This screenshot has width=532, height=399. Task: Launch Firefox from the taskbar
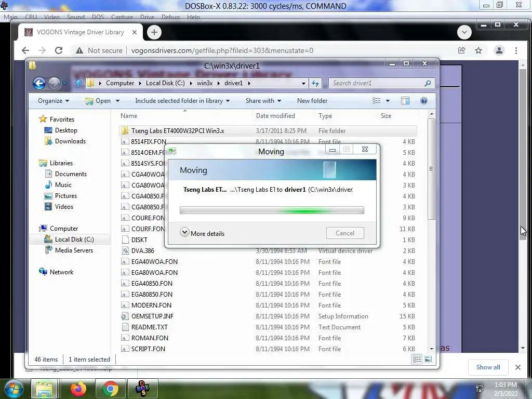click(78, 389)
